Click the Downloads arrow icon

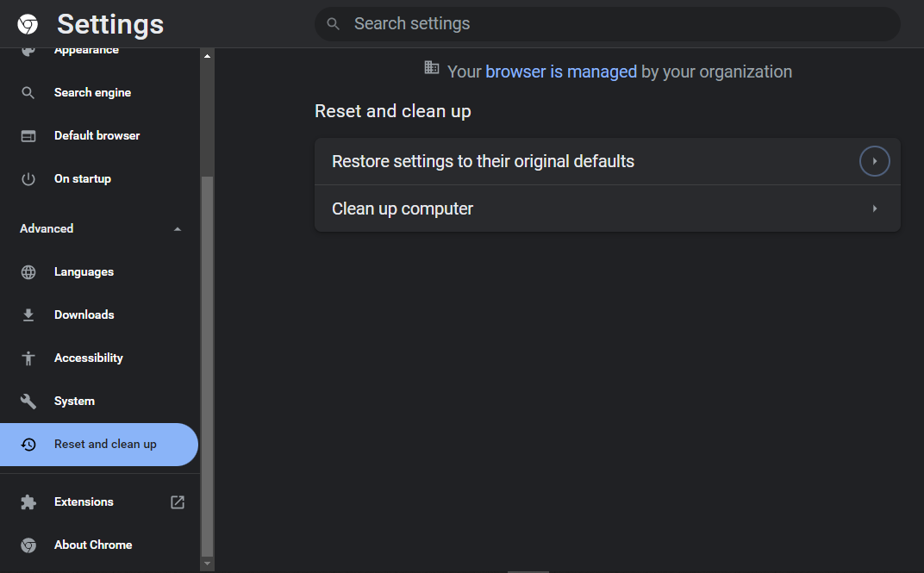(x=28, y=315)
